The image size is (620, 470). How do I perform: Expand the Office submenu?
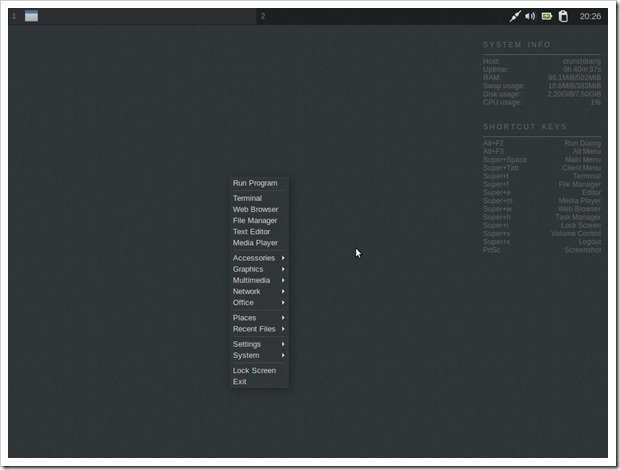tap(259, 302)
